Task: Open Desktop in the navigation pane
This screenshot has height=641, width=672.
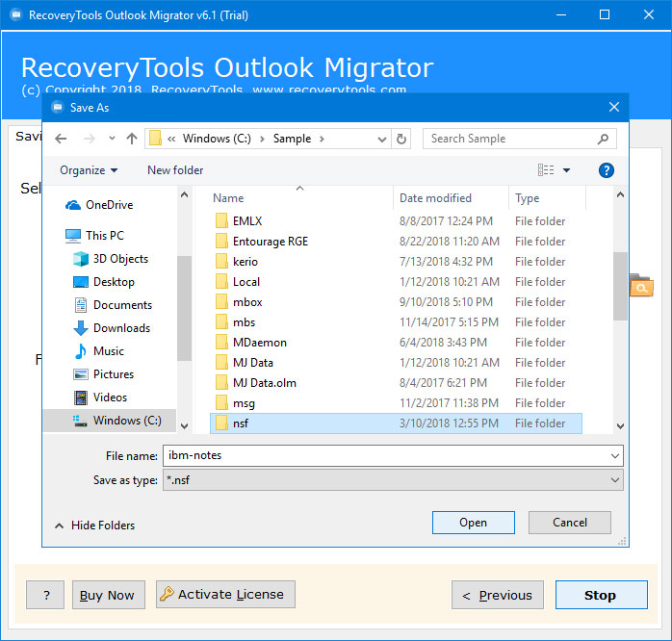Action: click(104, 282)
